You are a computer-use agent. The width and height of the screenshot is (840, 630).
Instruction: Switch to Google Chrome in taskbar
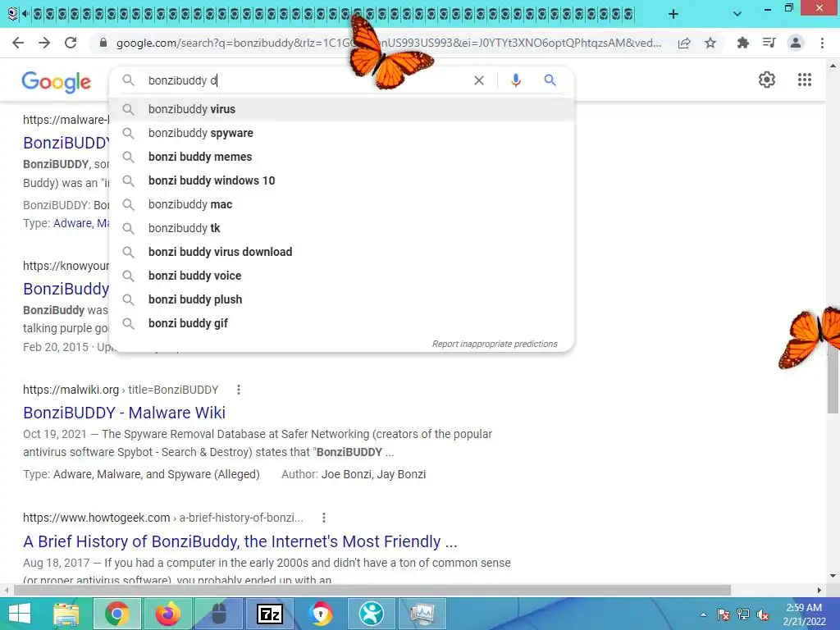(x=116, y=614)
